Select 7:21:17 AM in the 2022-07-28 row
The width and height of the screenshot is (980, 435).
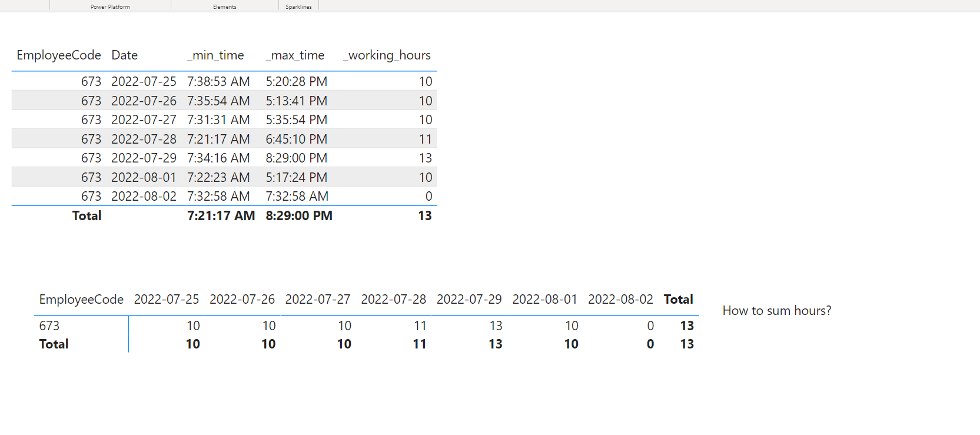point(218,139)
